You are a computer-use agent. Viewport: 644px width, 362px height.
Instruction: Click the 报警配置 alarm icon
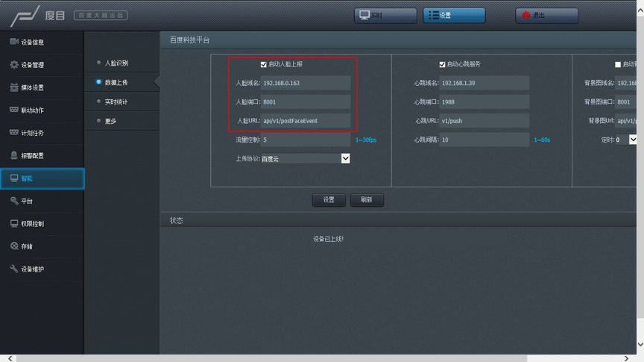point(14,155)
